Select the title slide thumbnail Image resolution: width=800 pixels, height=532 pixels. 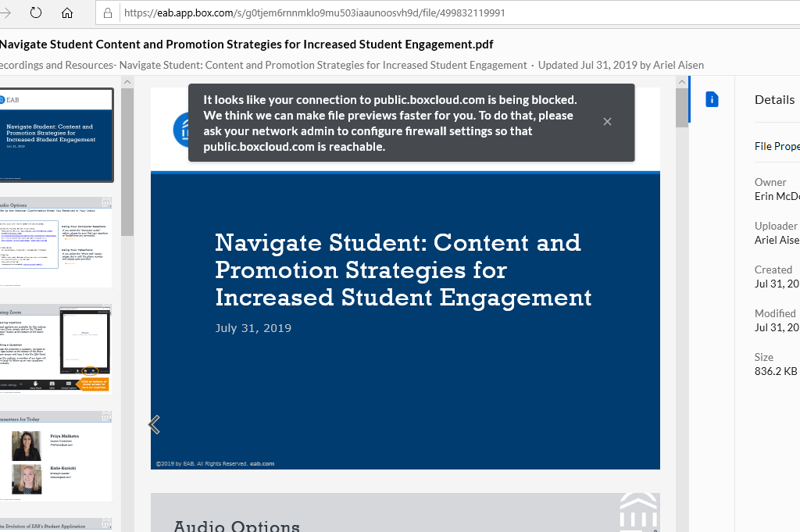[56, 135]
